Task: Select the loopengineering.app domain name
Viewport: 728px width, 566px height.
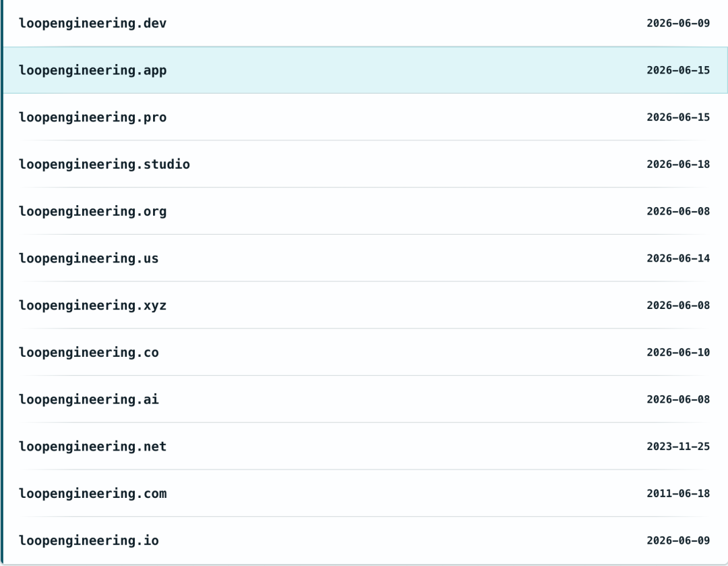Action: (x=92, y=70)
